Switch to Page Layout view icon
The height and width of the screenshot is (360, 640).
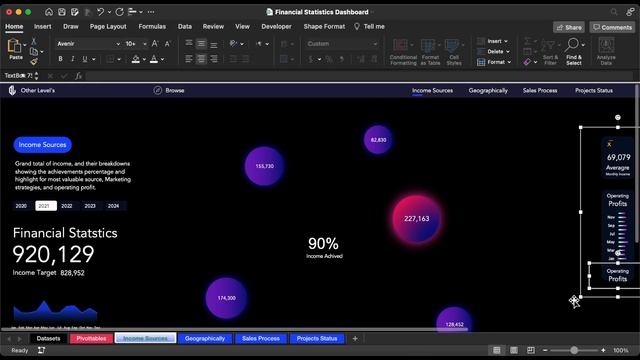(x=514, y=350)
